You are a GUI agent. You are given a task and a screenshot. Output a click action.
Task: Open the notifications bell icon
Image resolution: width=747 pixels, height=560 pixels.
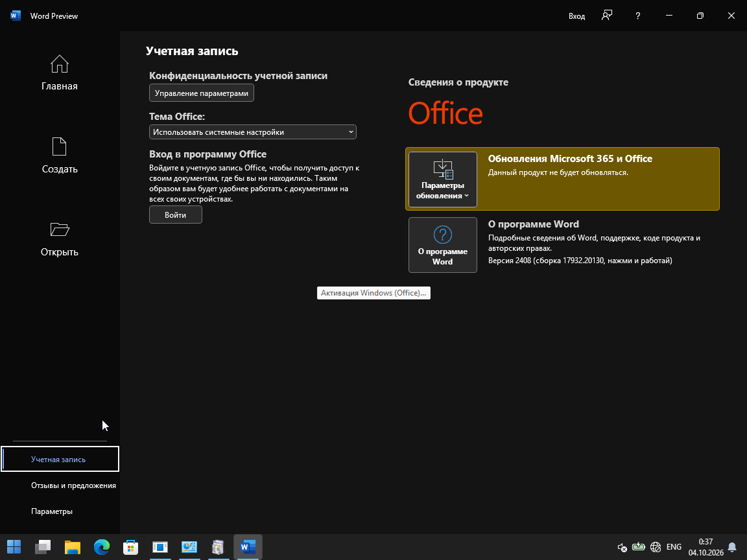pos(732,547)
